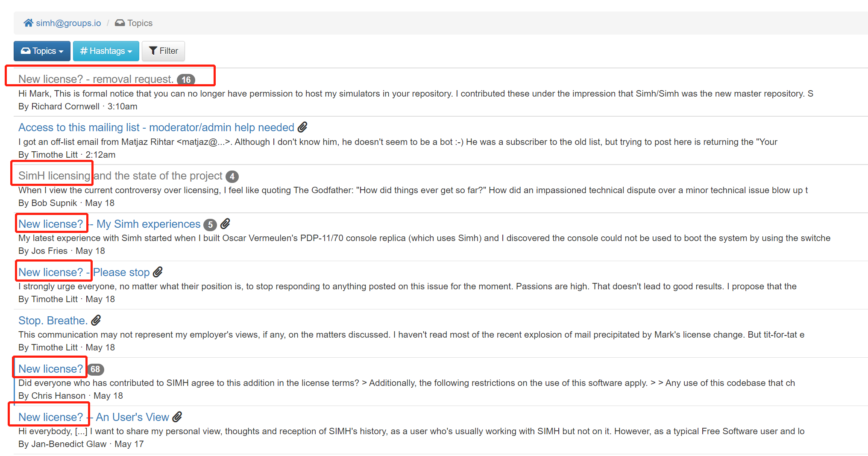Viewport: 868px width, 456px height.
Task: Expand the Hashtags dropdown menu
Action: point(106,51)
